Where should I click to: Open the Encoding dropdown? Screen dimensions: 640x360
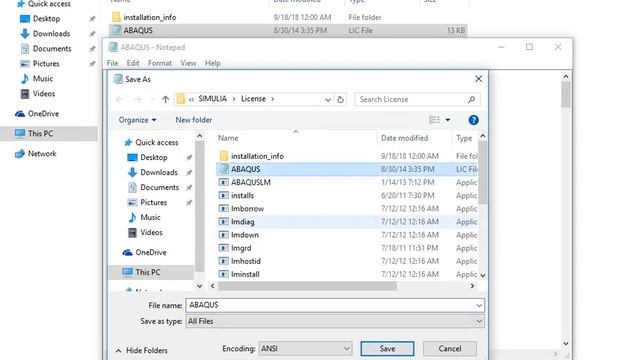(x=305, y=349)
